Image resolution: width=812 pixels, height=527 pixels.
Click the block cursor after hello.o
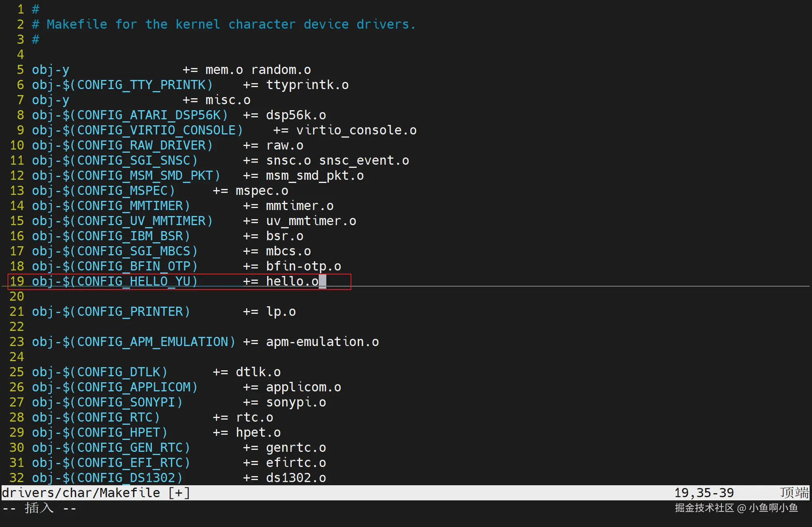point(322,281)
